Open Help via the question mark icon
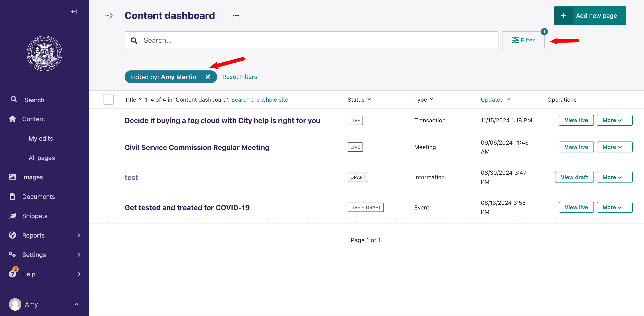The width and height of the screenshot is (644, 316). click(x=12, y=274)
